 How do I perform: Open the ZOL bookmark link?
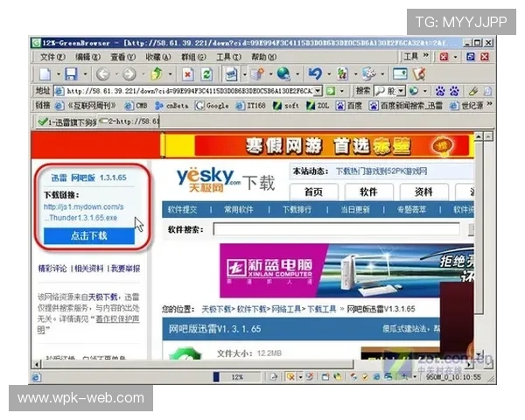coord(318,106)
